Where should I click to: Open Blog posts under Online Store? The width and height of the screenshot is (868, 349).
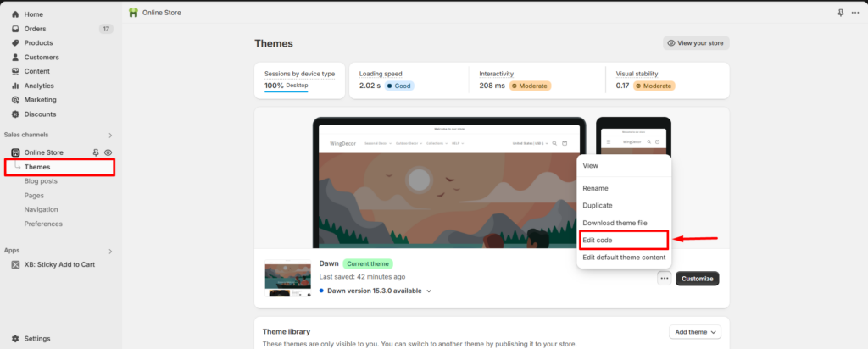click(41, 181)
